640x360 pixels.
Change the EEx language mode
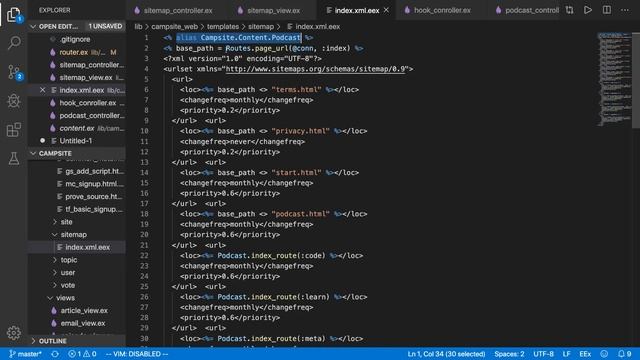[x=585, y=354]
